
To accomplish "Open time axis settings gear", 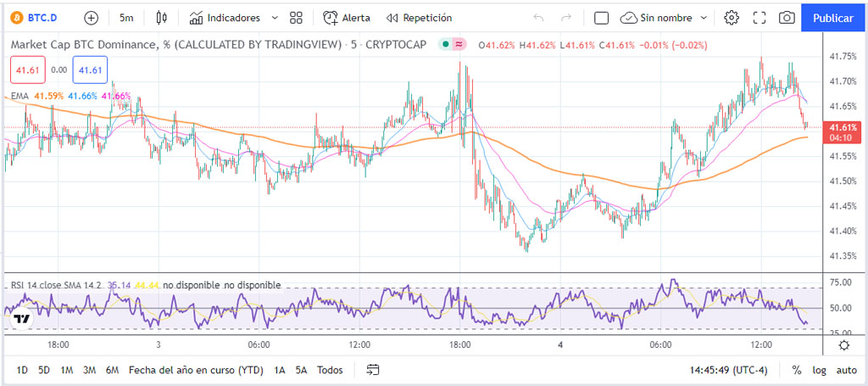I will 844,345.
